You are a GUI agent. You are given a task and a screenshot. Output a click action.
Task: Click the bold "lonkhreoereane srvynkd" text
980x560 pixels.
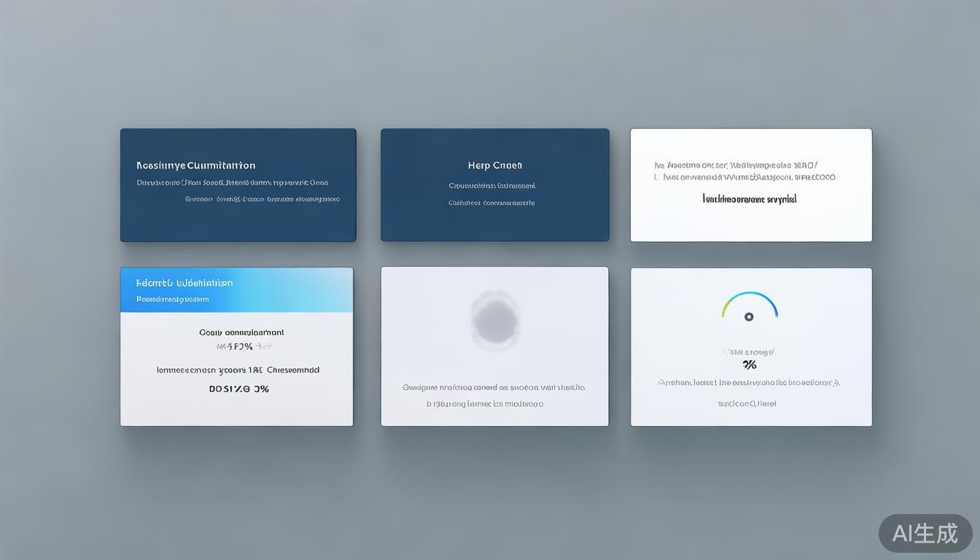(x=749, y=198)
